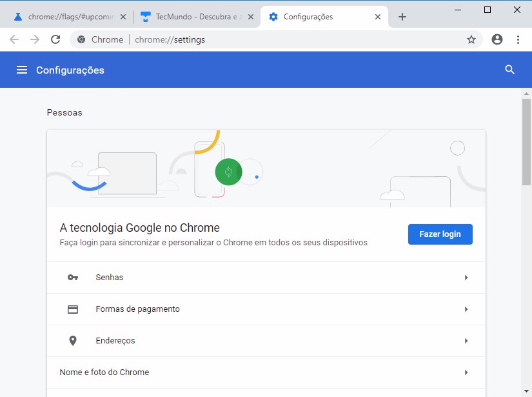Expand the Senhas row arrow

(x=466, y=278)
